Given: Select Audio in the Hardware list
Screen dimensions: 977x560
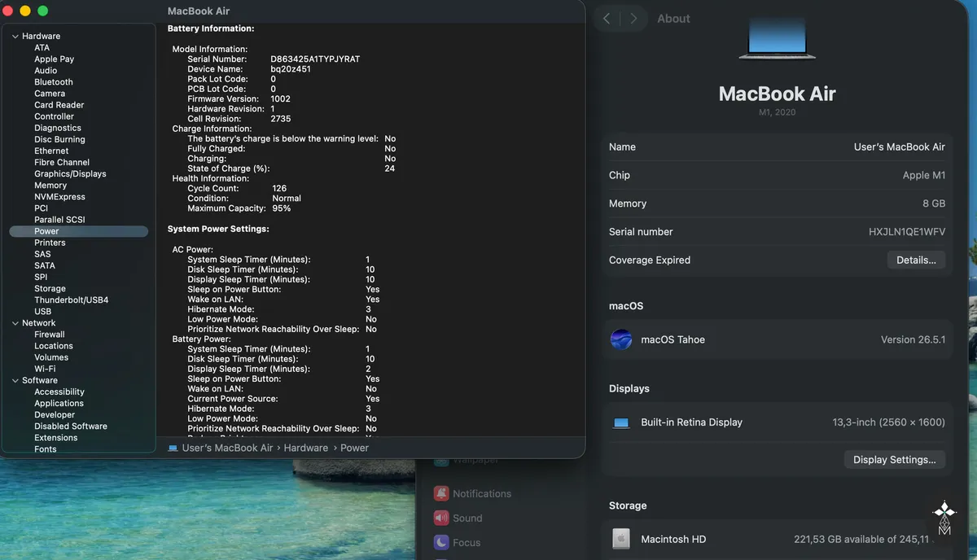Looking at the screenshot, I should 46,70.
